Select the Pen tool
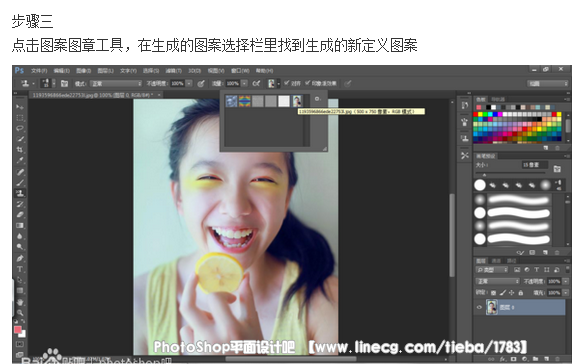 pos(20,258)
